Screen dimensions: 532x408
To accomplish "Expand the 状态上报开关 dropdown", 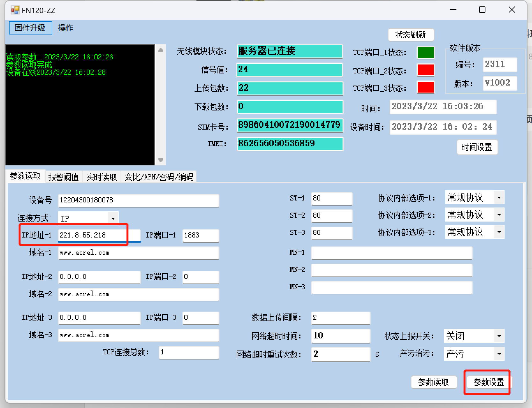I will pos(499,336).
